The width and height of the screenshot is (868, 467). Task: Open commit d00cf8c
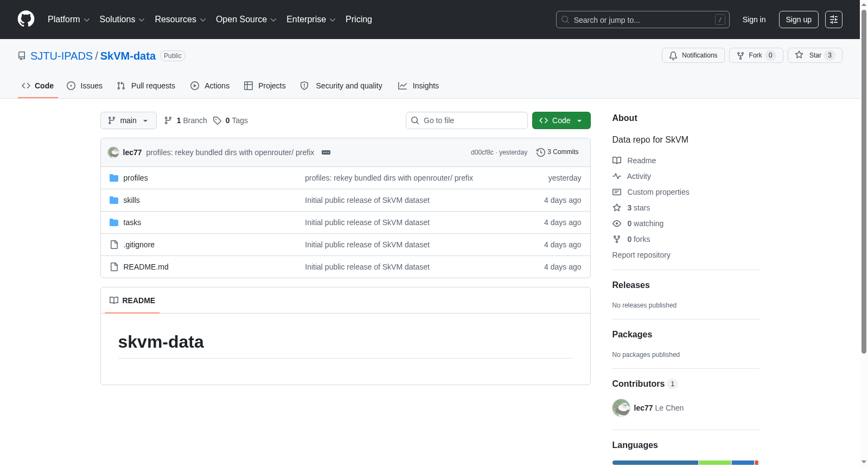point(482,152)
